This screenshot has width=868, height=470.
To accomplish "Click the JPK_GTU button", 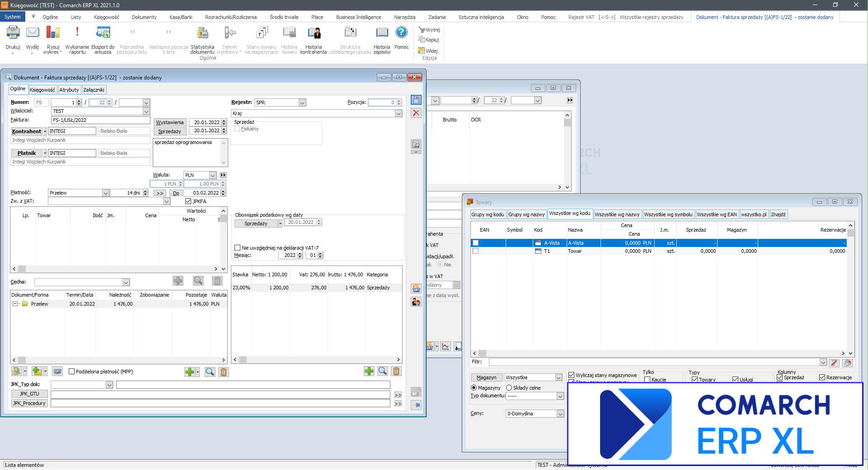I will tap(29, 394).
